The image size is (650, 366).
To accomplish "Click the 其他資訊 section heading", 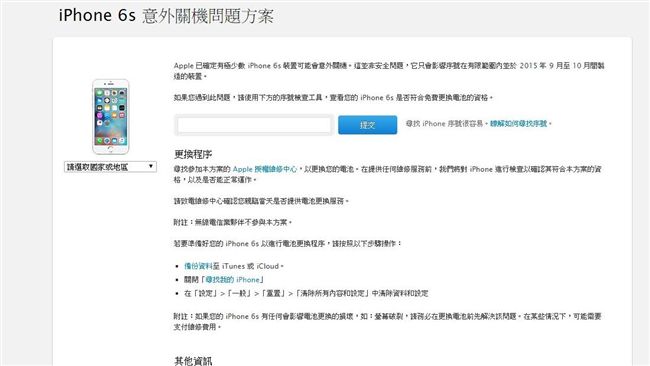I will coord(193,361).
